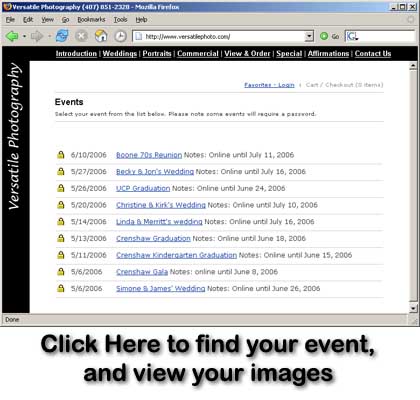Open the Help menu
The image size is (420, 400).
point(141,20)
